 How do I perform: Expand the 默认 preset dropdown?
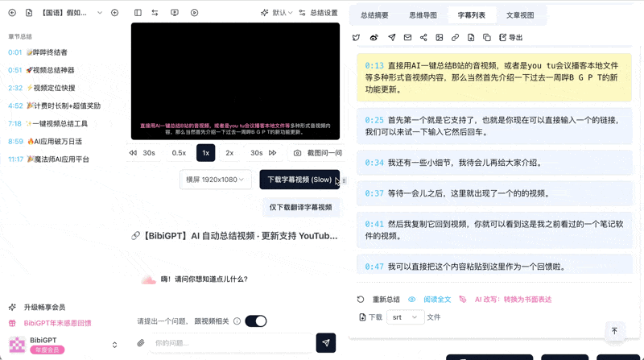click(277, 13)
